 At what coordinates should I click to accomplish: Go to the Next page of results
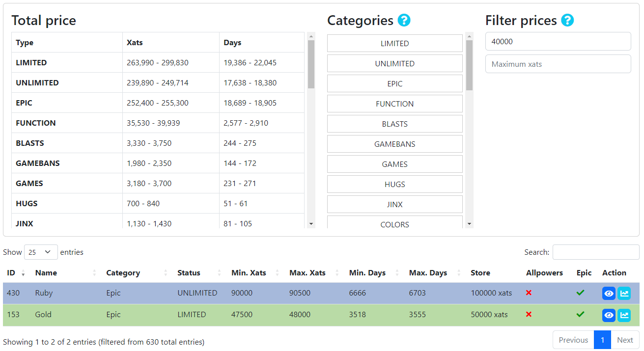click(x=625, y=340)
